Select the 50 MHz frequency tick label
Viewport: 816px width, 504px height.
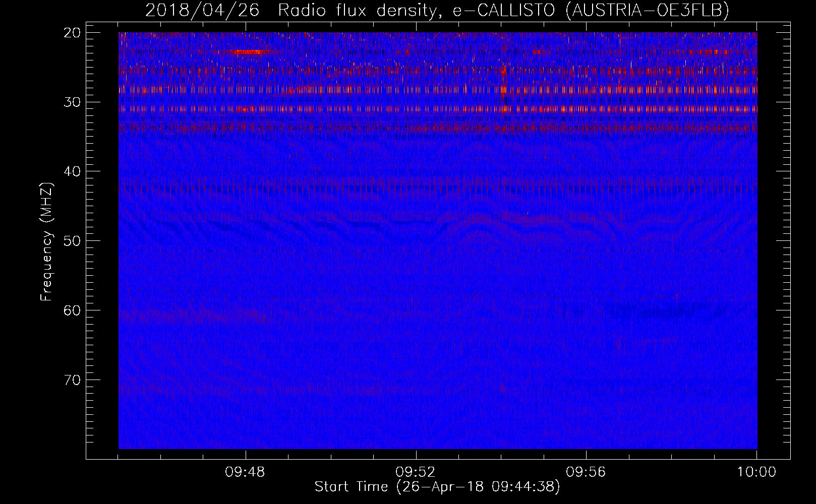click(x=73, y=241)
